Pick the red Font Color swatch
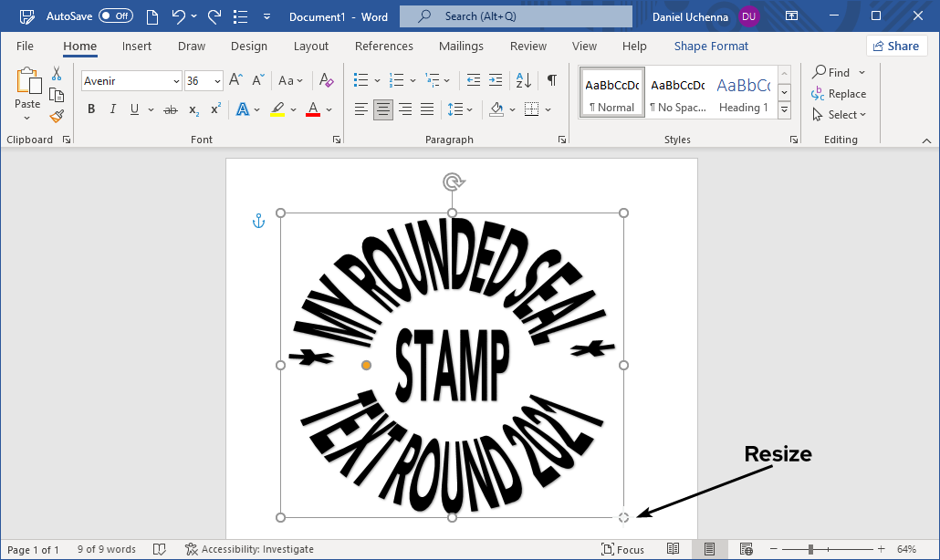The height and width of the screenshot is (560, 940). [312, 109]
